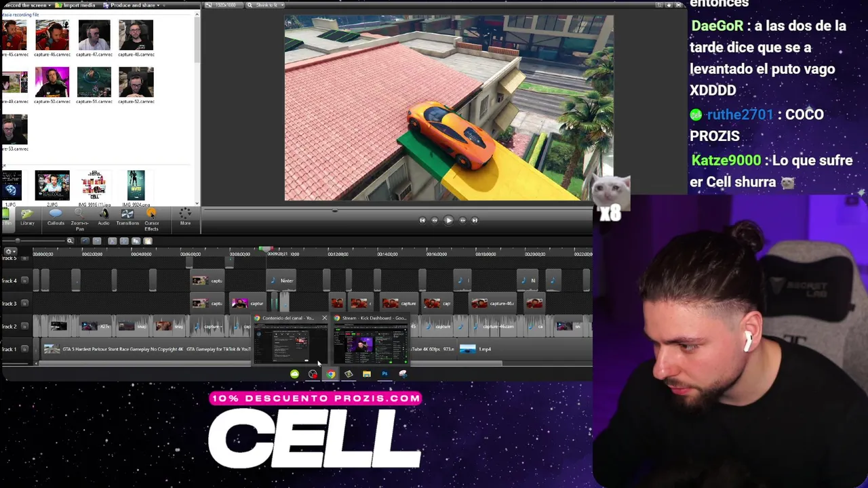Click the DaeGoR username in chat

tap(717, 26)
